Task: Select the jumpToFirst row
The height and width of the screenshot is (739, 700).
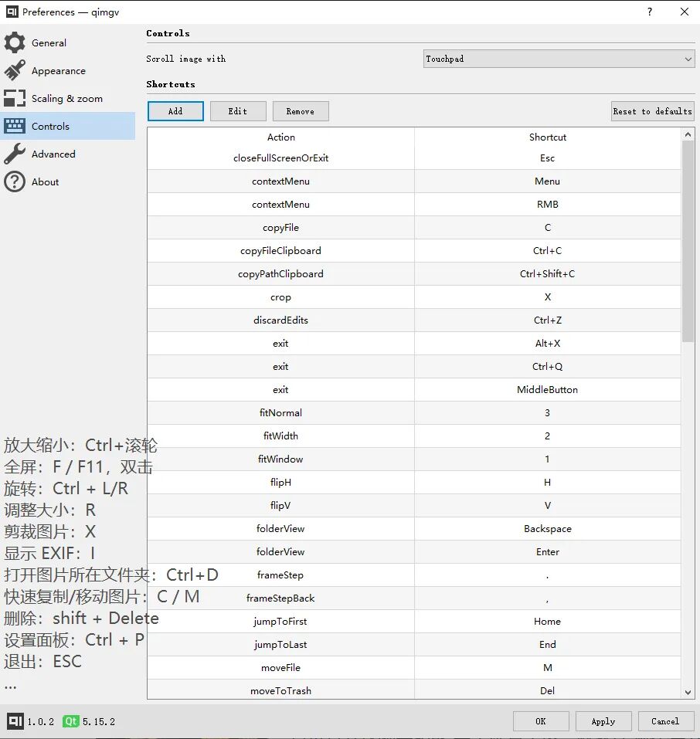Action: tap(414, 621)
